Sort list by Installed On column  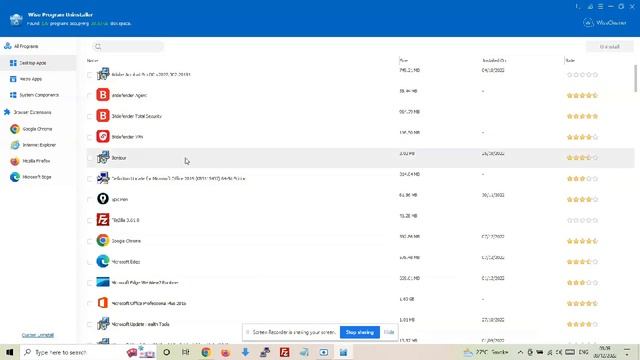click(x=494, y=60)
